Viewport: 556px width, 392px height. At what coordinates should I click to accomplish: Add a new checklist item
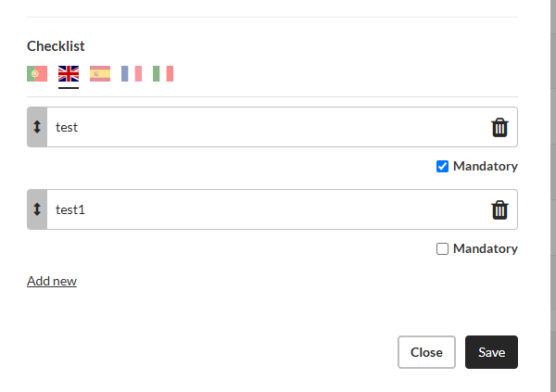tap(52, 281)
